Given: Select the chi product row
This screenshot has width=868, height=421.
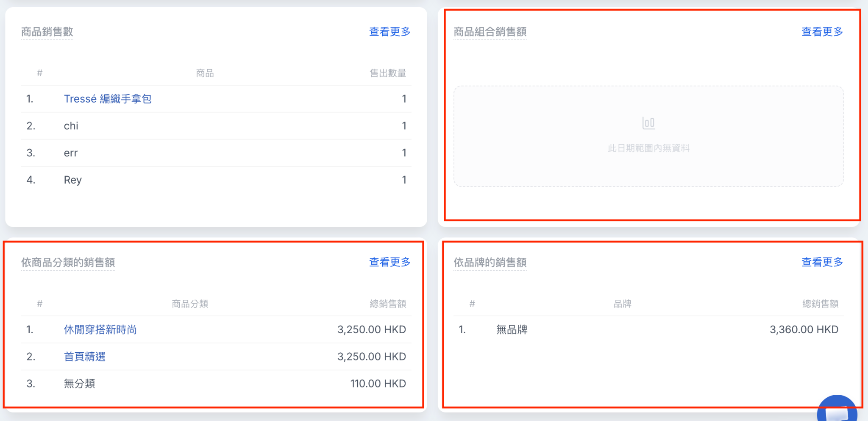Looking at the screenshot, I should click(216, 126).
